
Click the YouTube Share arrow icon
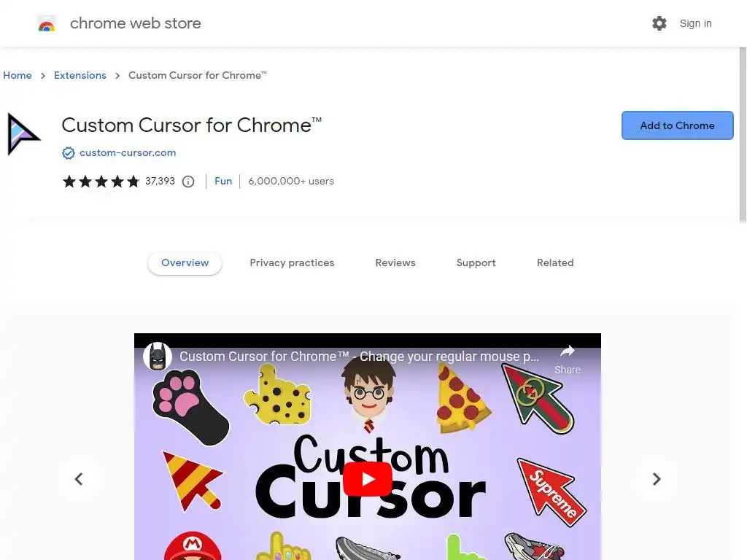(567, 352)
